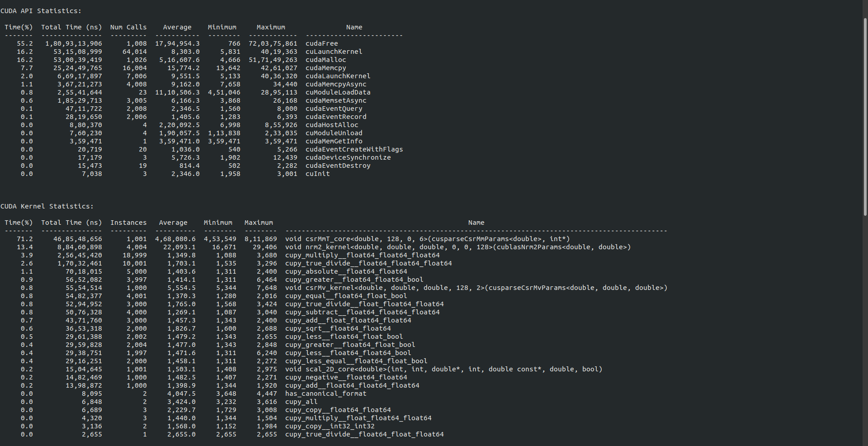Click the cudaEventRecord name entry
Image resolution: width=868 pixels, height=446 pixels.
[x=336, y=117]
